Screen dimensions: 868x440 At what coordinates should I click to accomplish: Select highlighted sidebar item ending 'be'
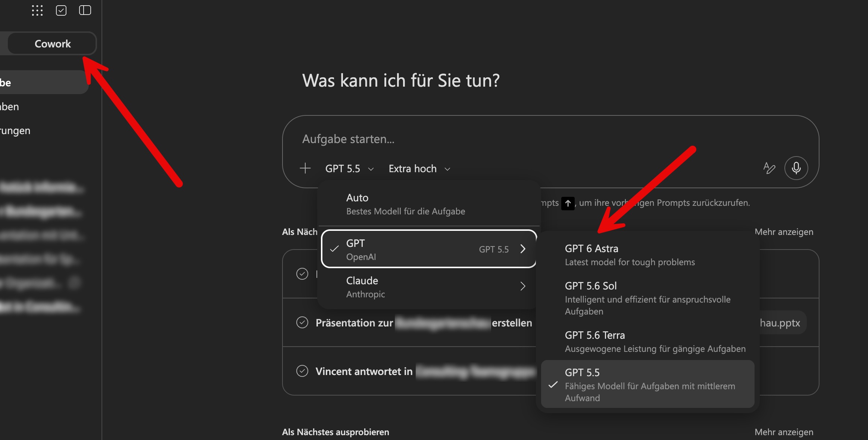(44, 83)
